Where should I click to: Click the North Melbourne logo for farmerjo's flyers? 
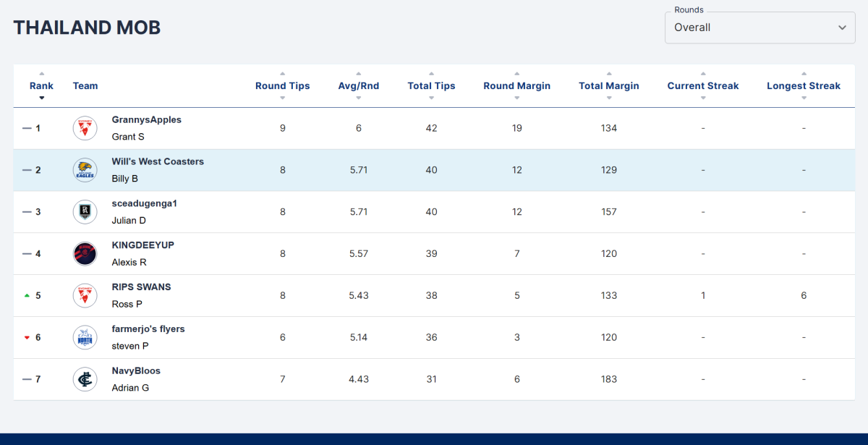(x=85, y=338)
